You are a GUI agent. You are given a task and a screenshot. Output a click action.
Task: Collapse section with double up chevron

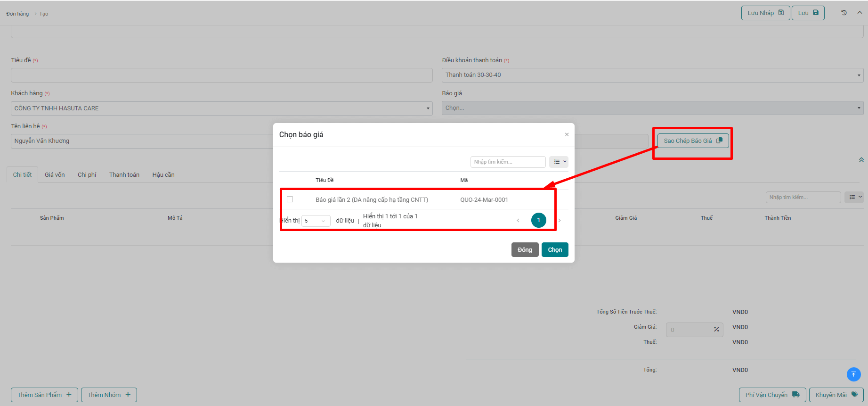(861, 160)
